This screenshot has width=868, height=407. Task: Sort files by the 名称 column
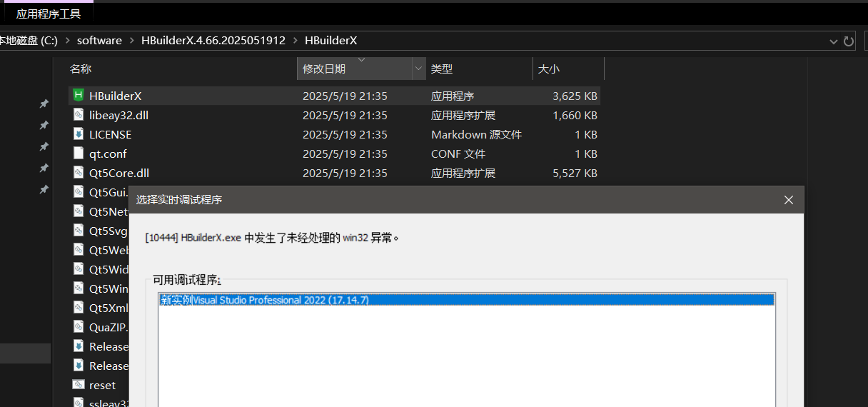(81, 69)
